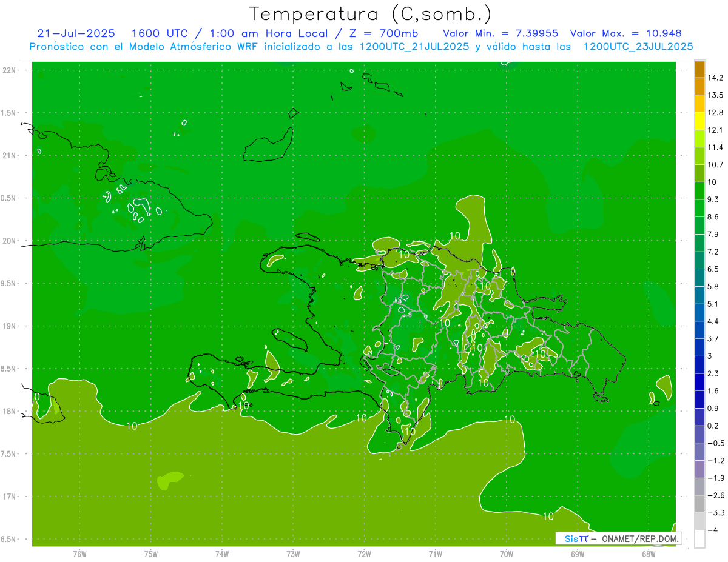The height and width of the screenshot is (562, 728).
Task: Click the blue "SisTT" logo text
Action: [576, 538]
